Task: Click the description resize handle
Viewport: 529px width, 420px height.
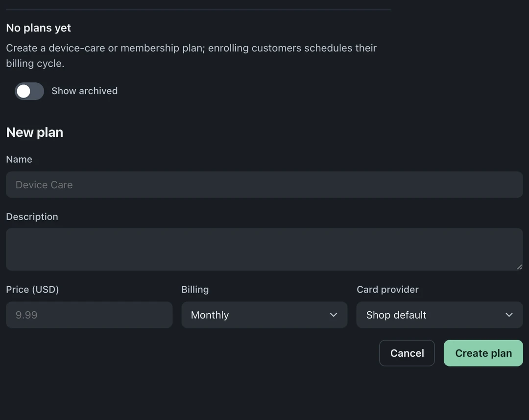Action: coord(520,267)
